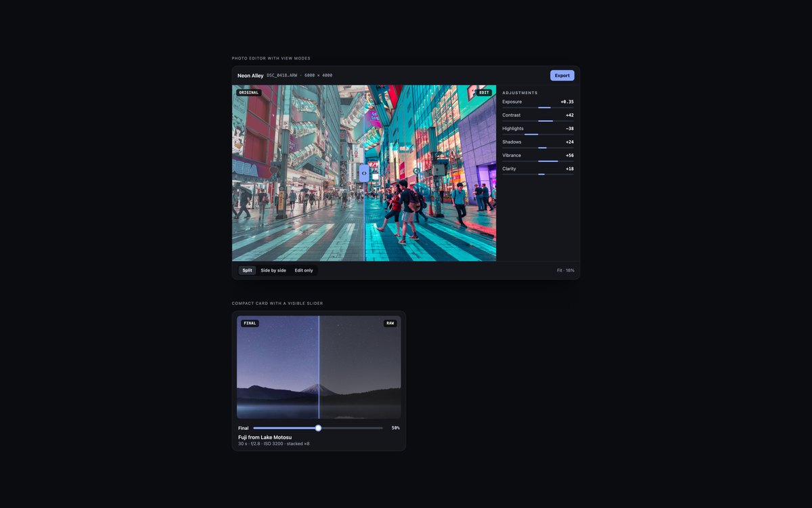Select the Split view mode
Viewport: 812px width, 508px height.
[x=247, y=270]
